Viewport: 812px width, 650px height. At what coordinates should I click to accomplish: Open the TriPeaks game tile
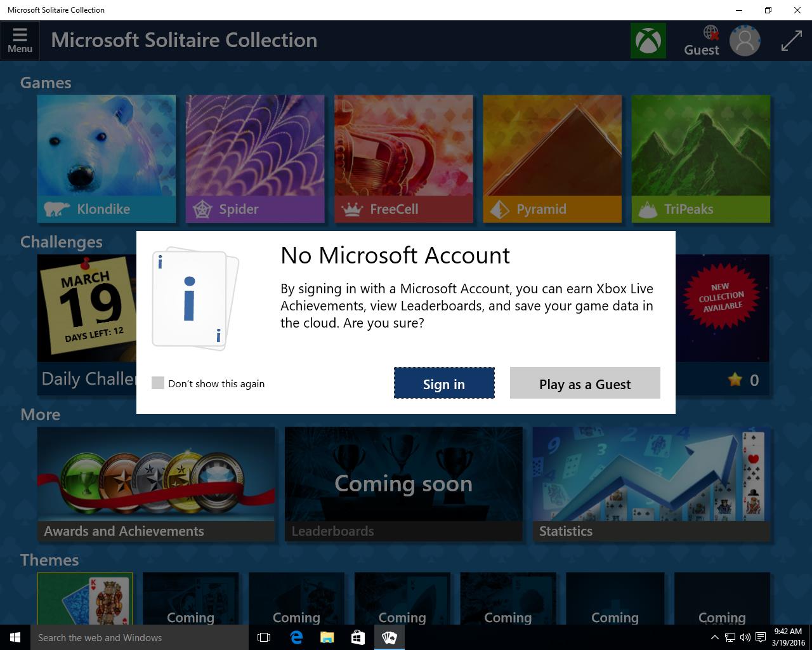point(700,159)
